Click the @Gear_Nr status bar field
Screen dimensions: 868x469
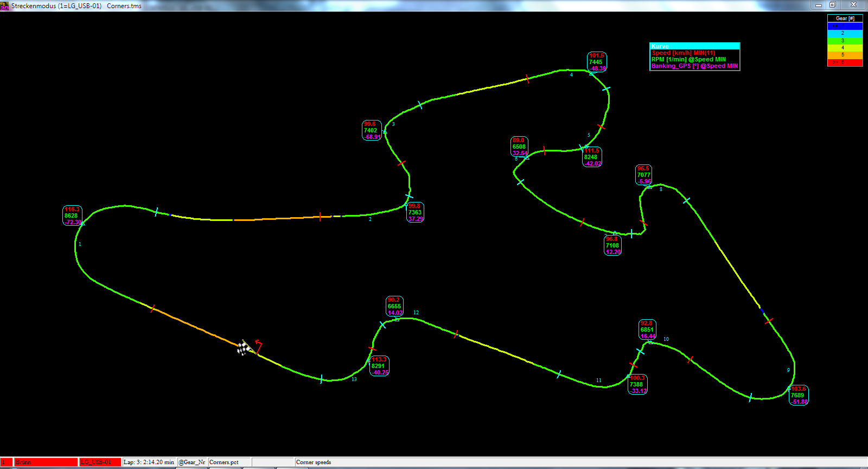coord(193,462)
